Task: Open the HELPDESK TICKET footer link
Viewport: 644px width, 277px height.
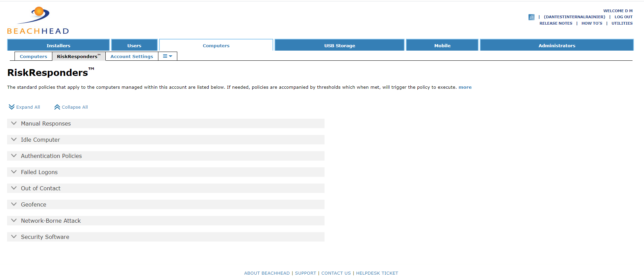Action: pyautogui.click(x=377, y=273)
